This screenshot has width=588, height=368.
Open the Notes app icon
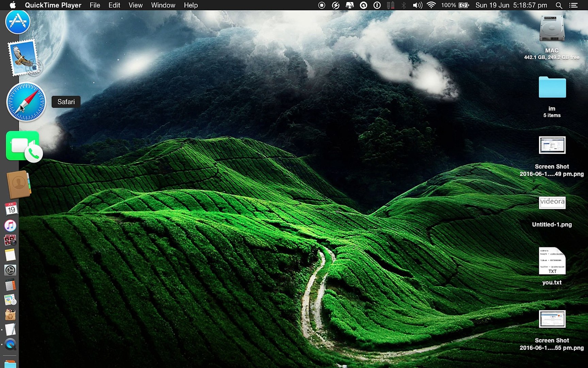point(10,255)
